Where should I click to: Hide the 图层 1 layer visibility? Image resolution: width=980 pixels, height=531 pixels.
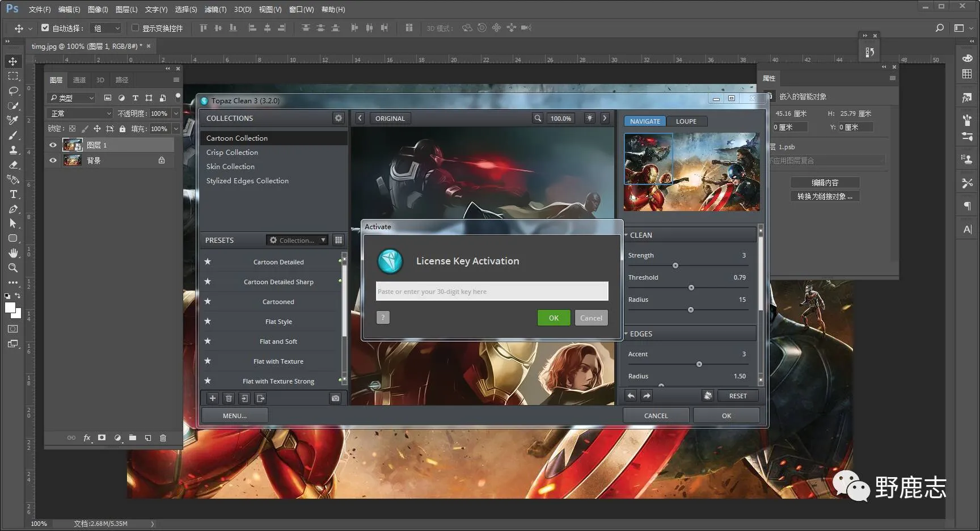(x=53, y=145)
